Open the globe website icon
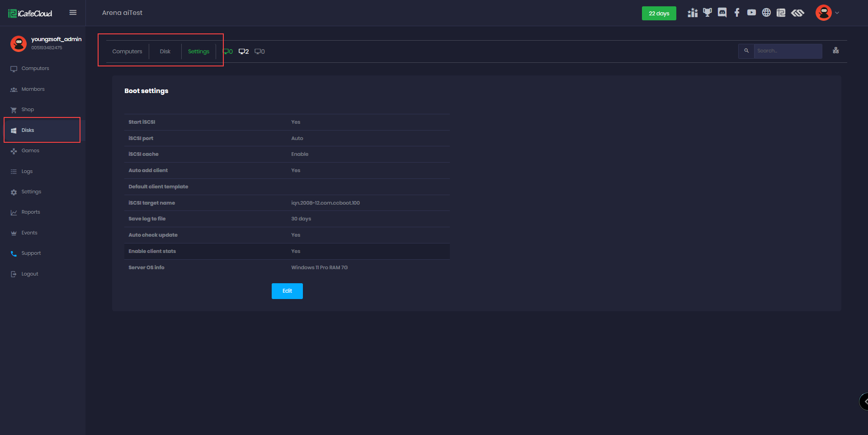Image resolution: width=868 pixels, height=435 pixels. point(767,13)
